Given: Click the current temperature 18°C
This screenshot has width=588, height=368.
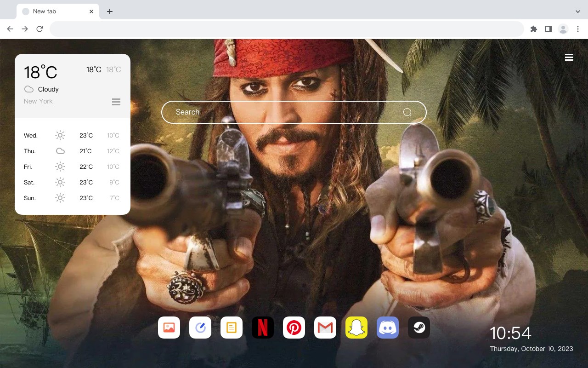Looking at the screenshot, I should coord(40,72).
